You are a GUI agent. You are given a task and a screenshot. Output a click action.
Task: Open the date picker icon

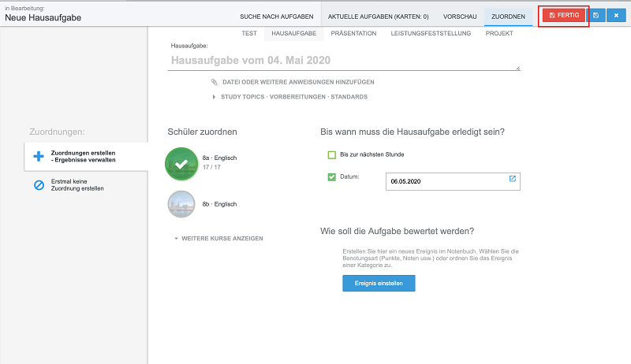[x=512, y=178]
